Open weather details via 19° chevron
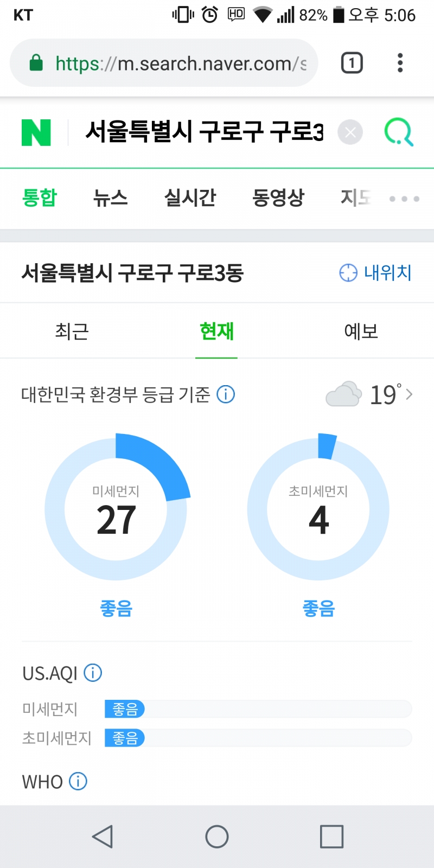 409,394
